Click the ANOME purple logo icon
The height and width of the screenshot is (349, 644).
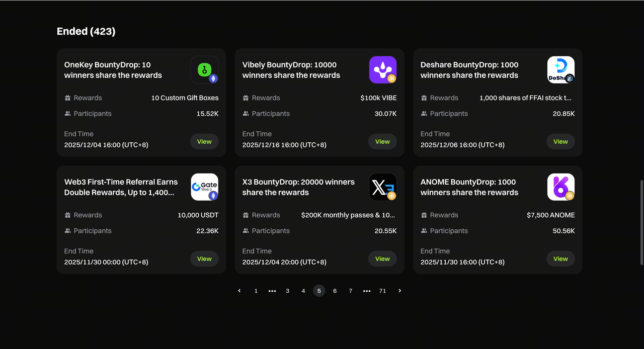tap(560, 187)
